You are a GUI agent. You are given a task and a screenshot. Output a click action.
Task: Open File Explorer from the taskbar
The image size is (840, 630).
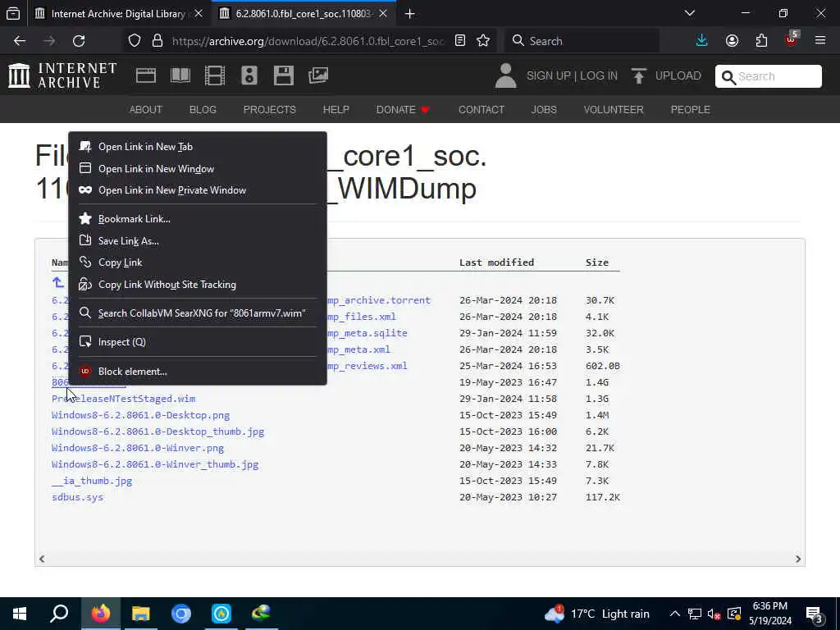[140, 614]
